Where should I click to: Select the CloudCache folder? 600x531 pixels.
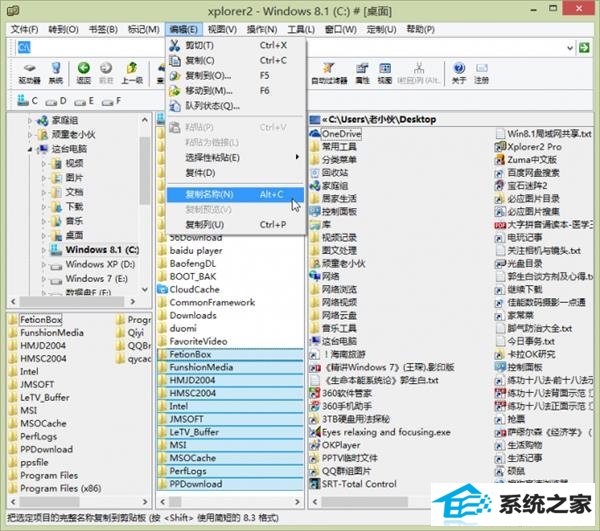pos(194,290)
